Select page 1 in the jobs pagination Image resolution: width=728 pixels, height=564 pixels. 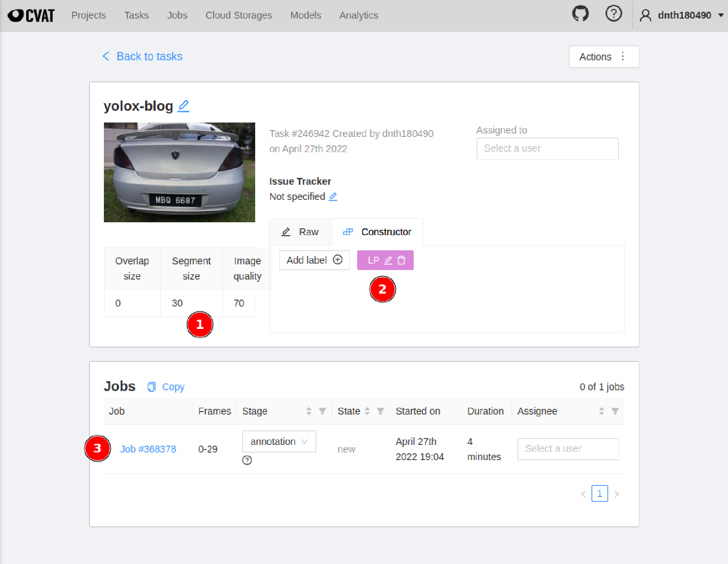coord(600,493)
